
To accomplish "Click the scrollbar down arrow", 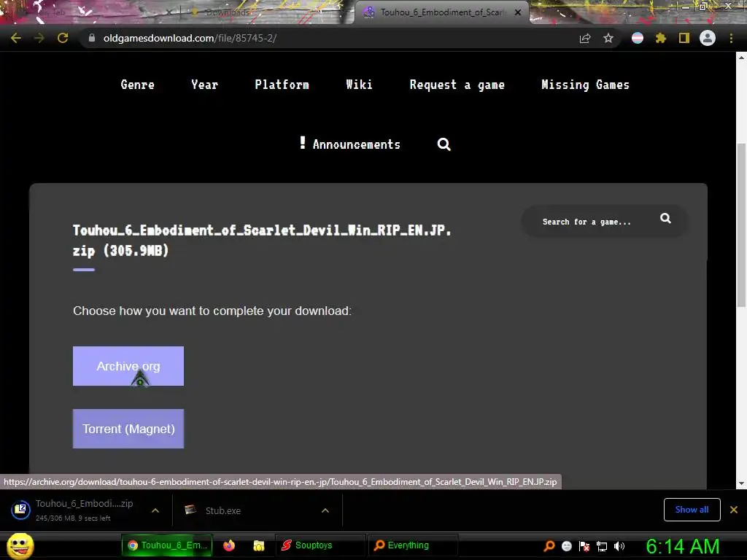I will point(741,483).
